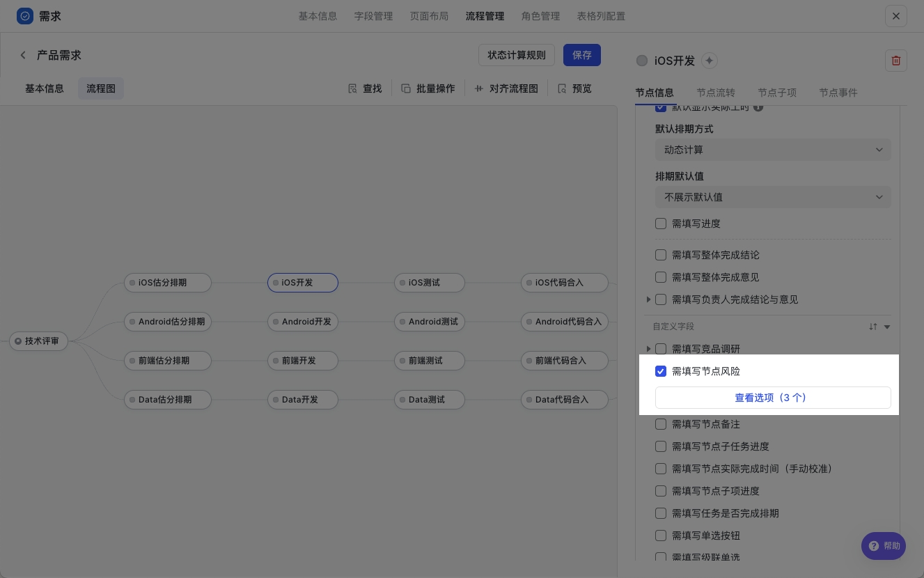The width and height of the screenshot is (924, 578).
Task: Close the configuration dialog with X
Action: tap(896, 16)
